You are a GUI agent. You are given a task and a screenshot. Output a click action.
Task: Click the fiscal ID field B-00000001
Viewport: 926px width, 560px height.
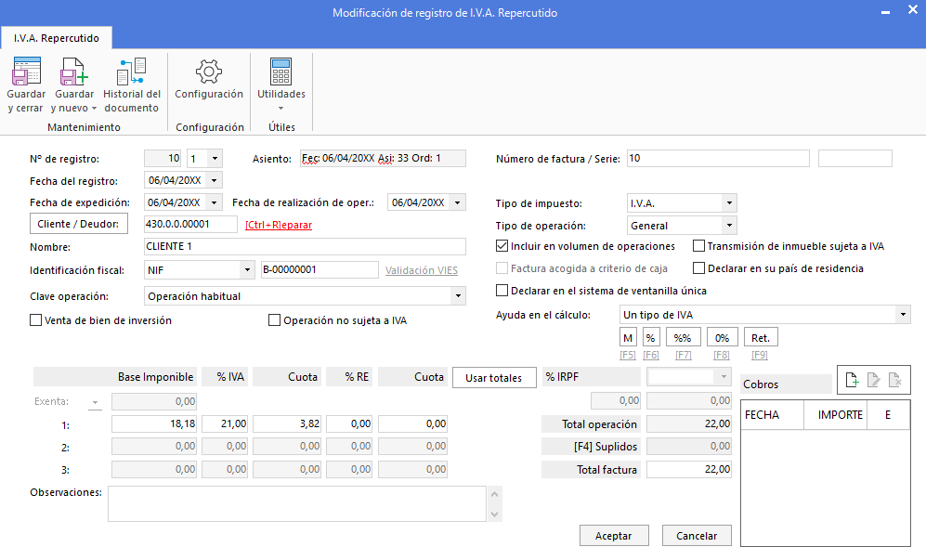pyautogui.click(x=320, y=270)
